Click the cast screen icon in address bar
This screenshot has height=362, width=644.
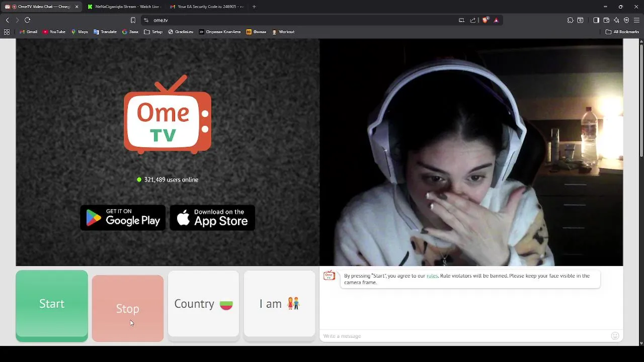pyautogui.click(x=461, y=20)
